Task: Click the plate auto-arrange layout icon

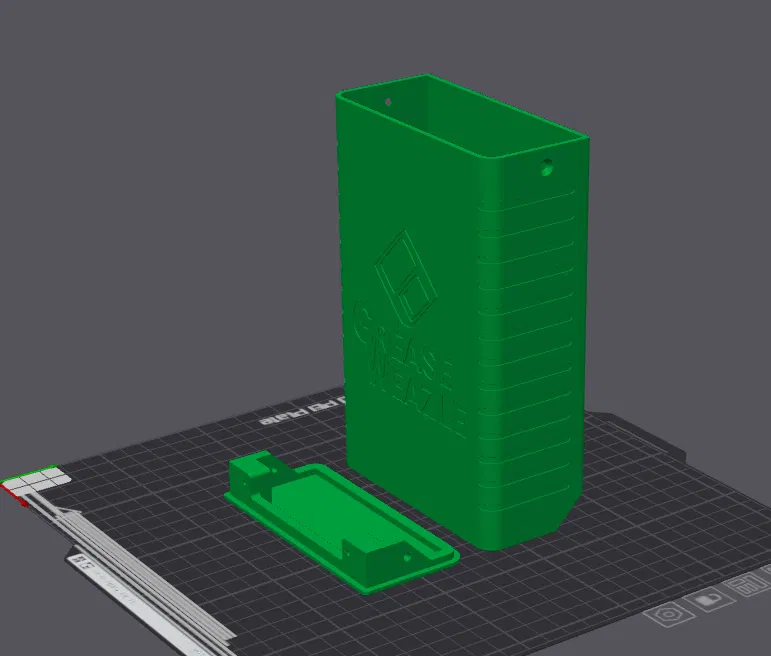Action: pyautogui.click(x=746, y=586)
